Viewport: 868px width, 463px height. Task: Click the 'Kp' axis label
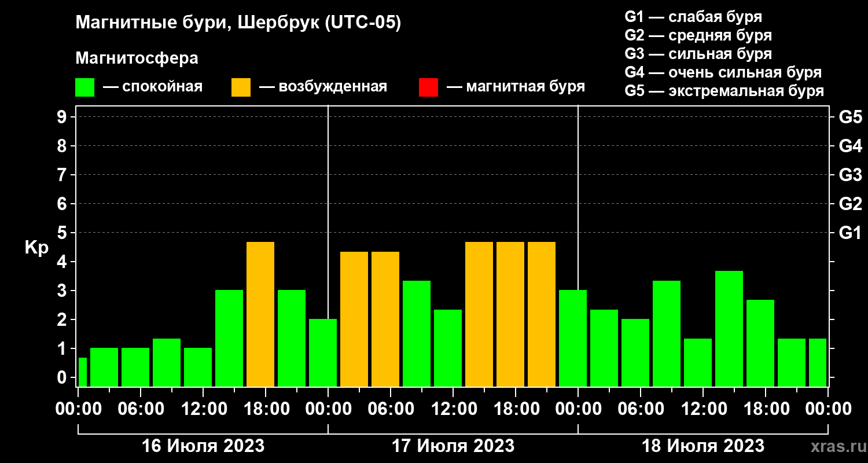pos(36,248)
